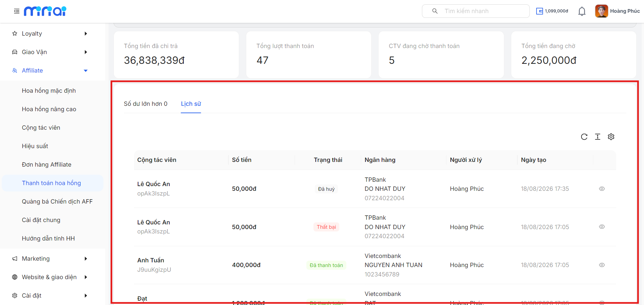Expand the Website & giao diện arrow
644x305 pixels.
(x=86, y=277)
